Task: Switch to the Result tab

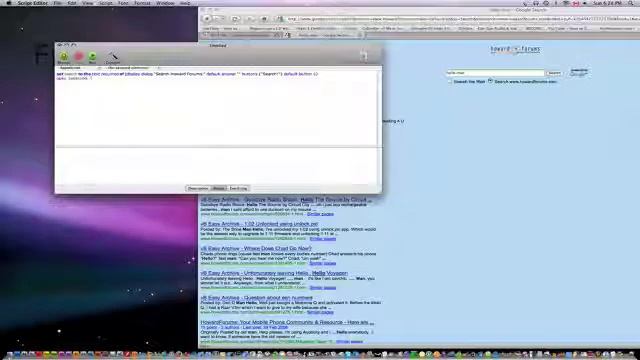Action: (x=219, y=188)
